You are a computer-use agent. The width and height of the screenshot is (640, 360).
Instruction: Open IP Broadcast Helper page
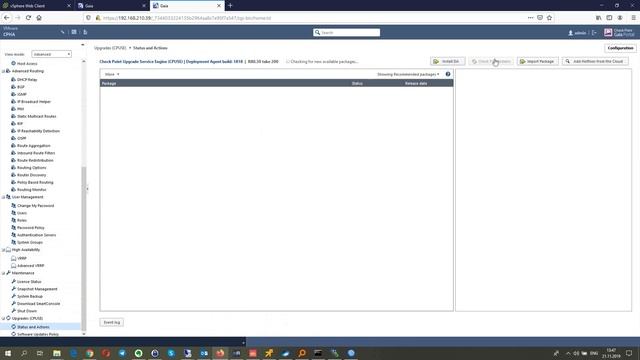[x=34, y=102]
